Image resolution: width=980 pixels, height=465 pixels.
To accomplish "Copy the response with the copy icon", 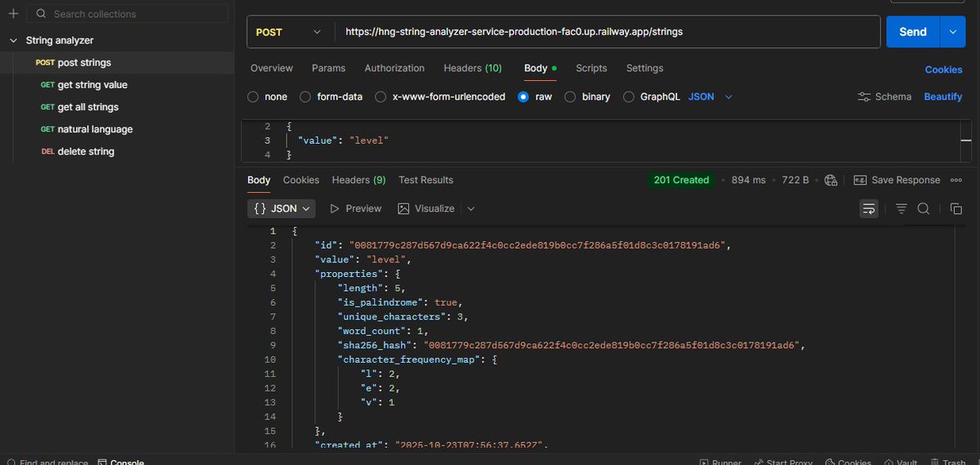I will pyautogui.click(x=955, y=208).
